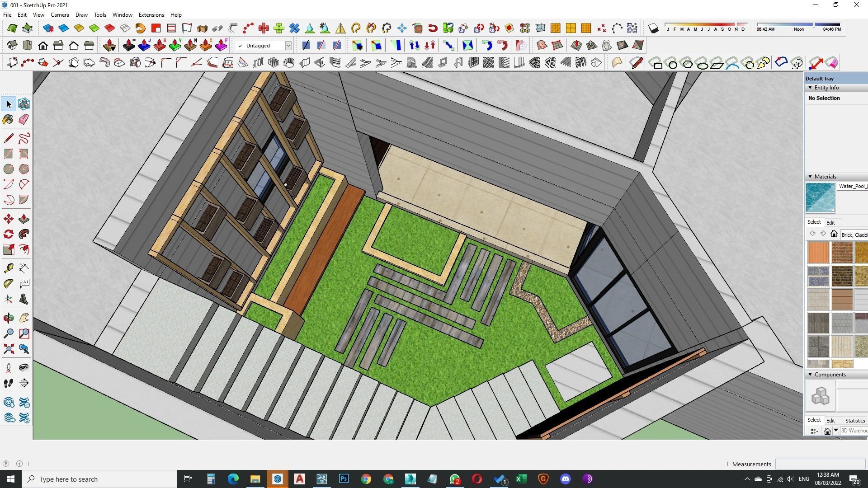Collapse the Entity Info panel
Image resolution: width=868 pixels, height=488 pixels.
[810, 88]
